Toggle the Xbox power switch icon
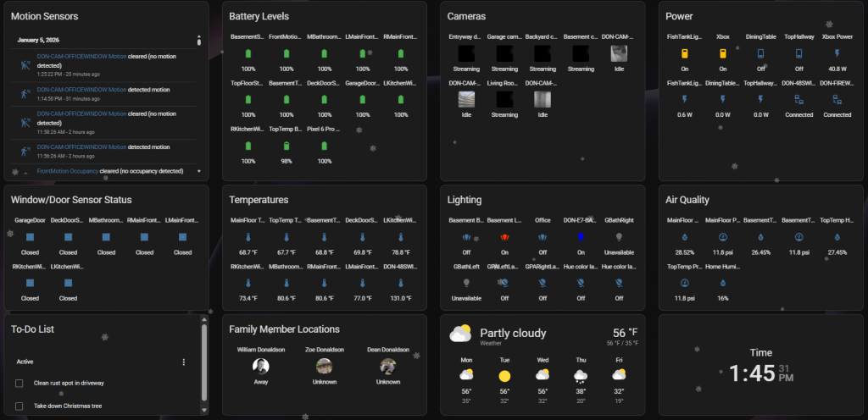The image size is (868, 420). click(x=723, y=53)
